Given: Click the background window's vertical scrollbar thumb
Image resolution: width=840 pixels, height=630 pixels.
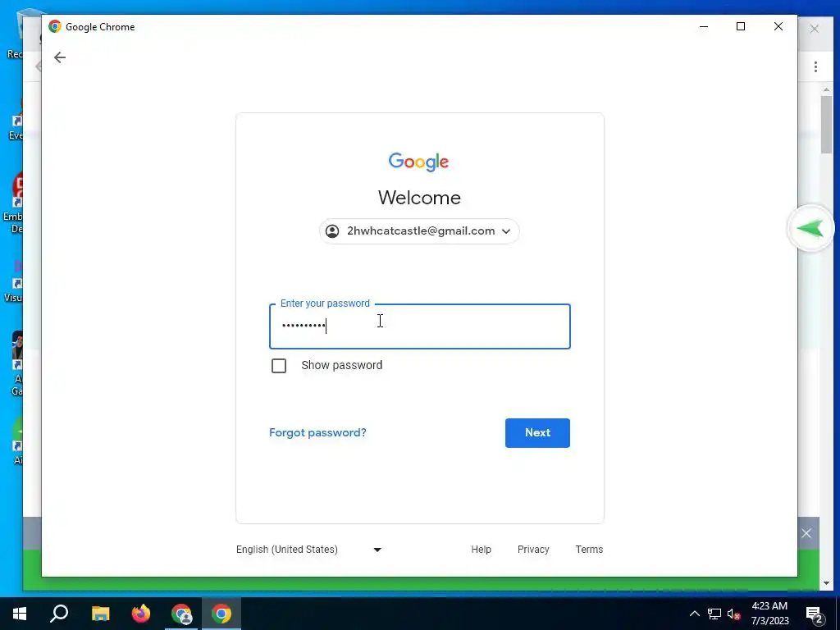Looking at the screenshot, I should point(826,125).
